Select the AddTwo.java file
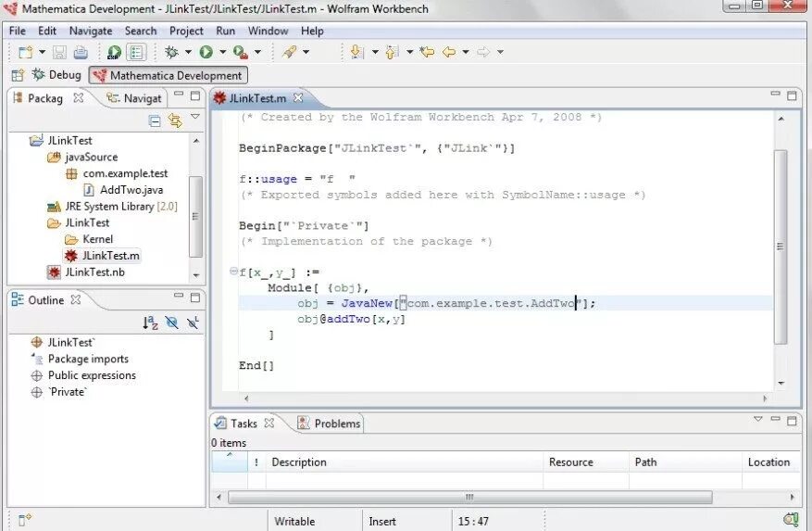 coord(123,190)
